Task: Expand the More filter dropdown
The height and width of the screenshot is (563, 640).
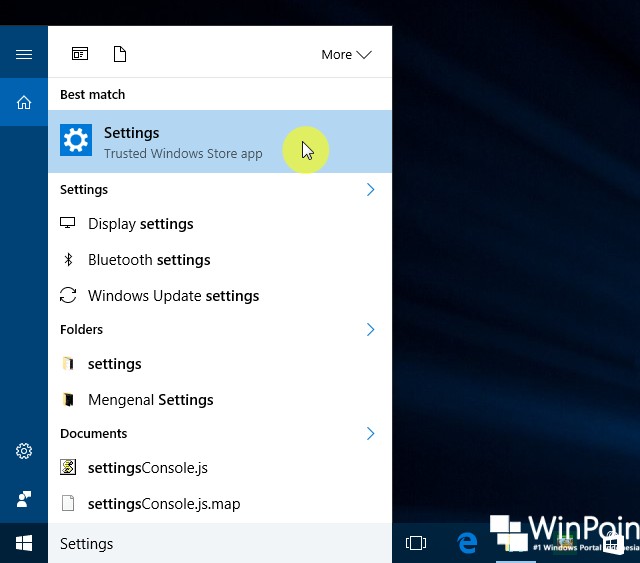Action: (x=346, y=54)
